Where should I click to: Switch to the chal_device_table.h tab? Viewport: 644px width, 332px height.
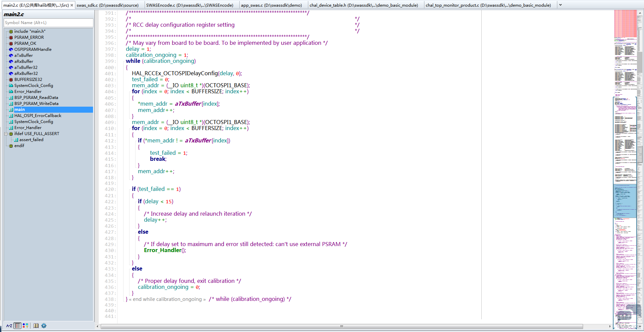[364, 5]
